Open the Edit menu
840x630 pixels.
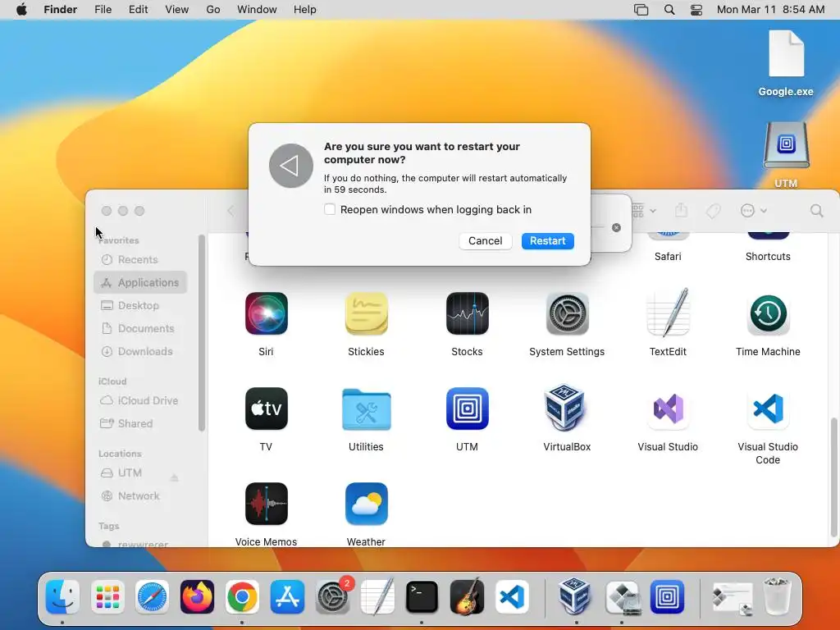click(138, 10)
